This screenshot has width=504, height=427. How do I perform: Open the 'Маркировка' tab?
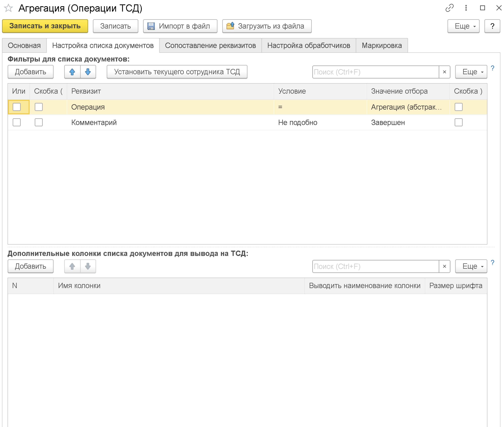381,45
